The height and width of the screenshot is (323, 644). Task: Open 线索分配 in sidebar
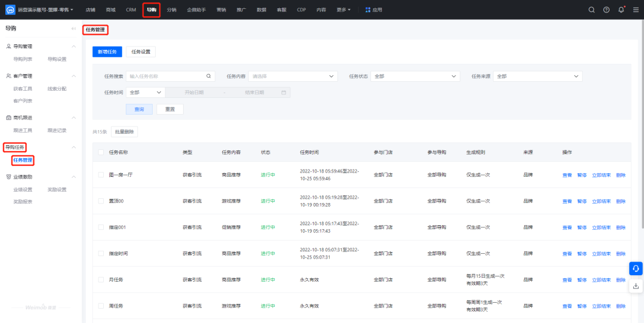tap(57, 88)
